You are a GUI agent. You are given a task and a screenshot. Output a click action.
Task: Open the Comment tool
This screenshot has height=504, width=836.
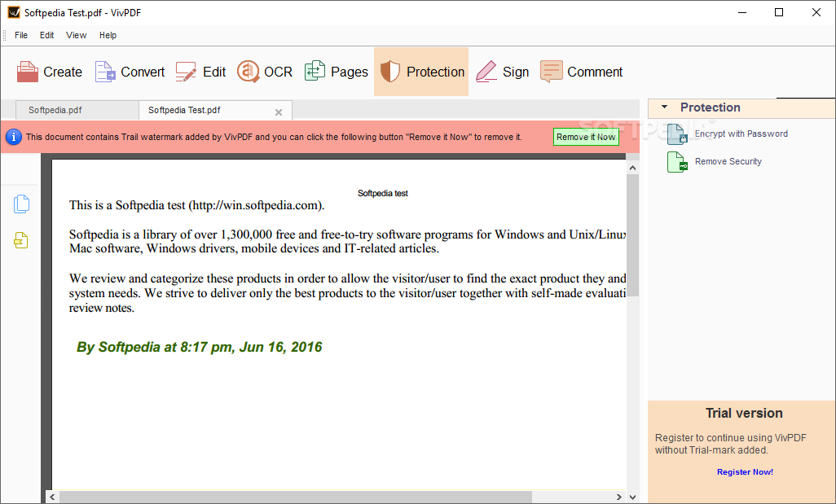click(581, 72)
